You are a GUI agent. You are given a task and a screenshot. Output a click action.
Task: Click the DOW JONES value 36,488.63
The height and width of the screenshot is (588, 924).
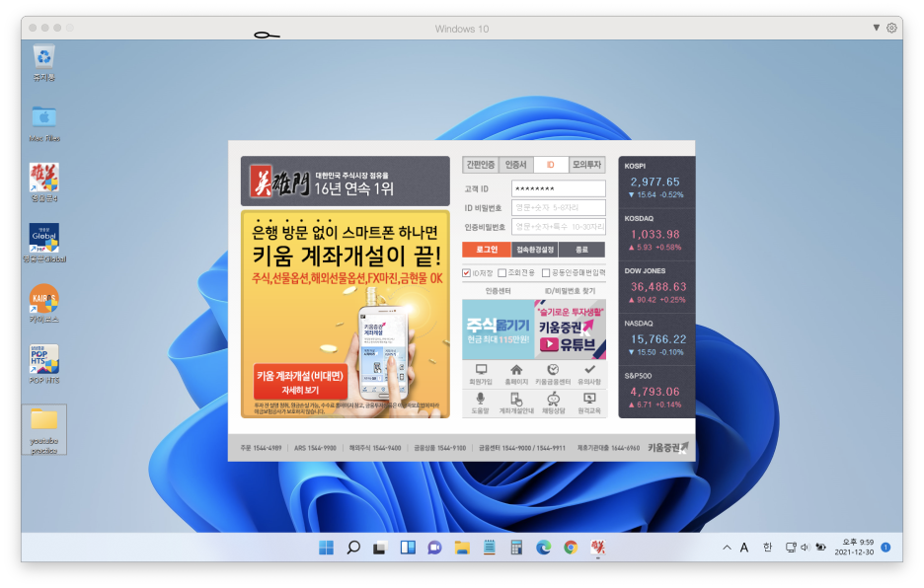point(658,287)
